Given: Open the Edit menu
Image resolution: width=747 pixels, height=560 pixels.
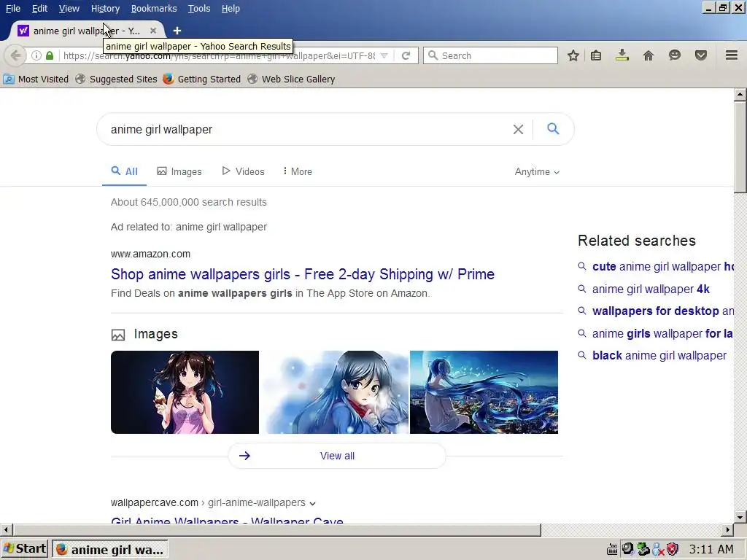Looking at the screenshot, I should (39, 9).
